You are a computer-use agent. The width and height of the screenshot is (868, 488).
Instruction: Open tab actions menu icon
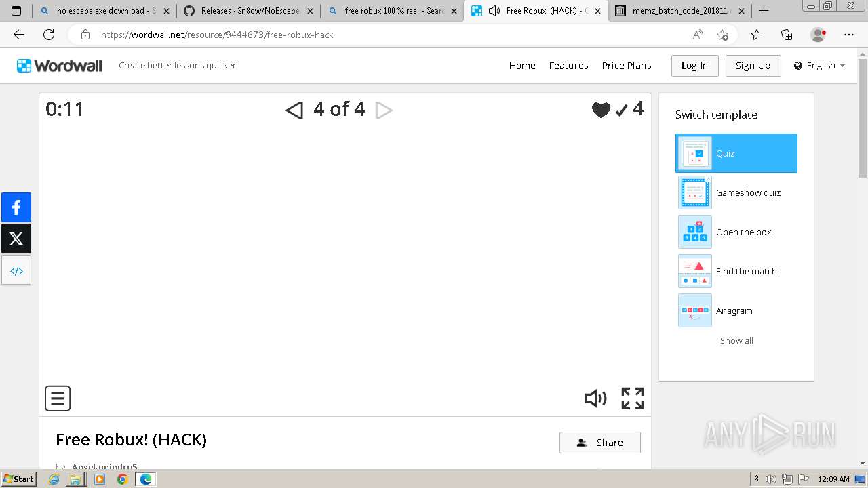pyautogui.click(x=16, y=11)
